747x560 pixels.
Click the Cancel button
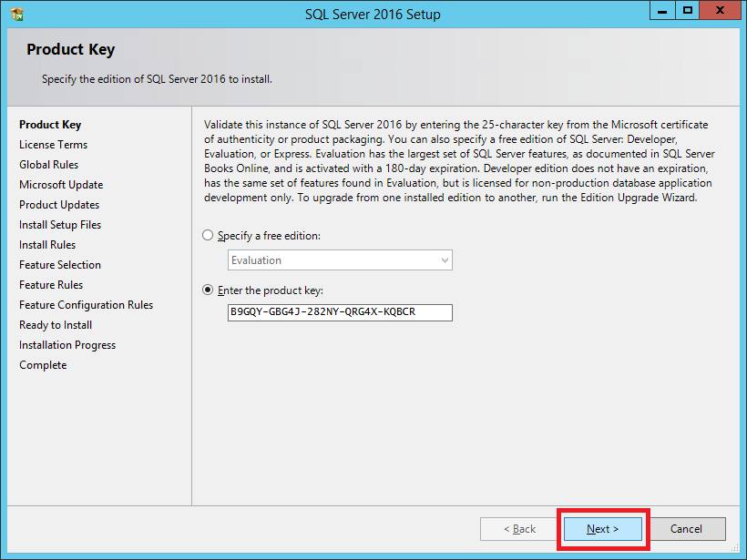[x=686, y=529]
